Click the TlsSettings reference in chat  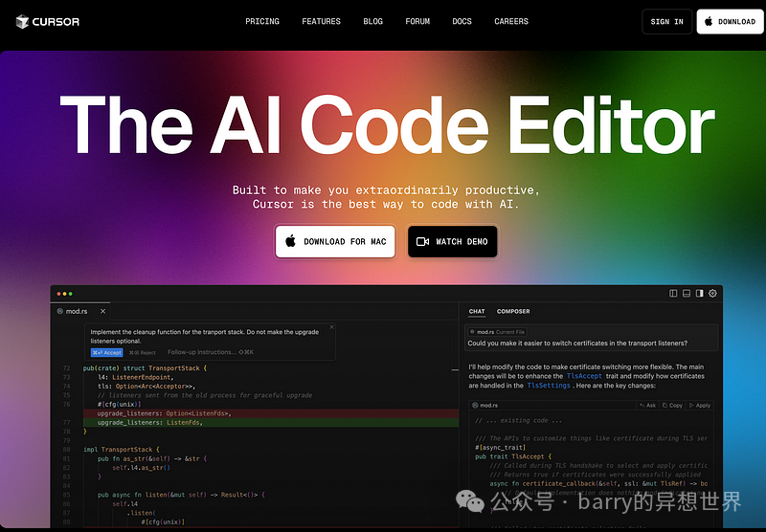pyautogui.click(x=549, y=385)
